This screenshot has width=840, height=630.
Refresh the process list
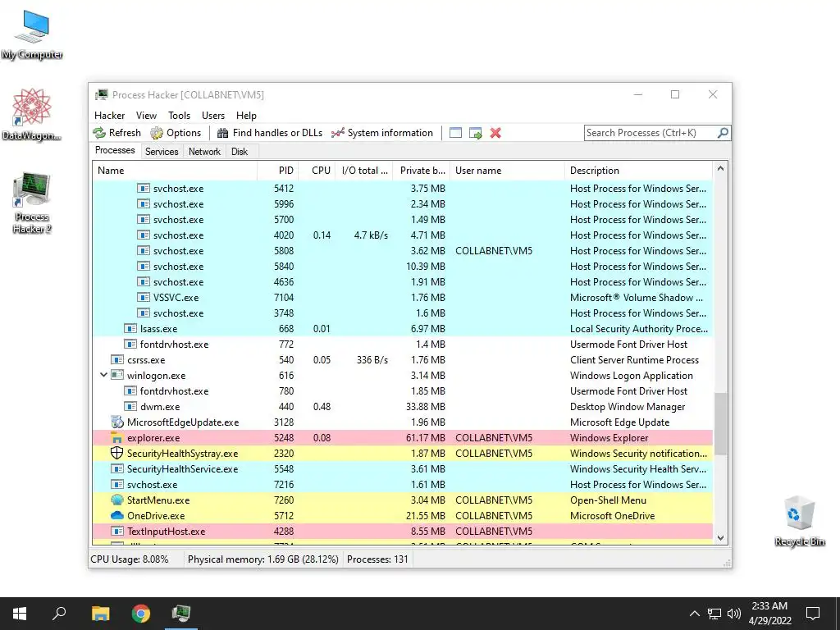point(116,133)
